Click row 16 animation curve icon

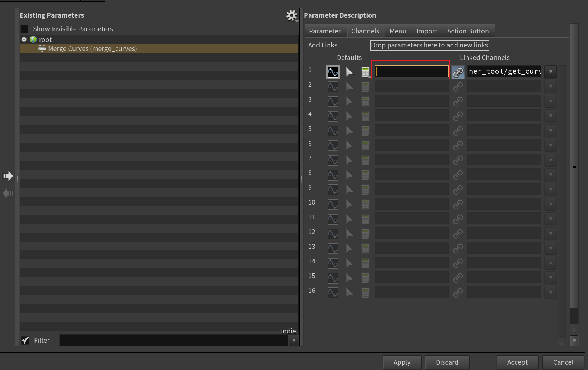[x=333, y=293]
